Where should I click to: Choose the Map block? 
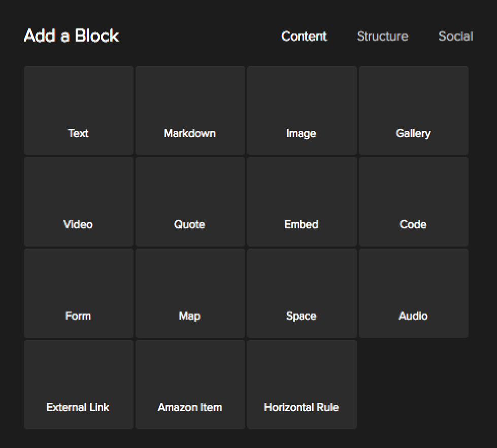[x=190, y=293]
